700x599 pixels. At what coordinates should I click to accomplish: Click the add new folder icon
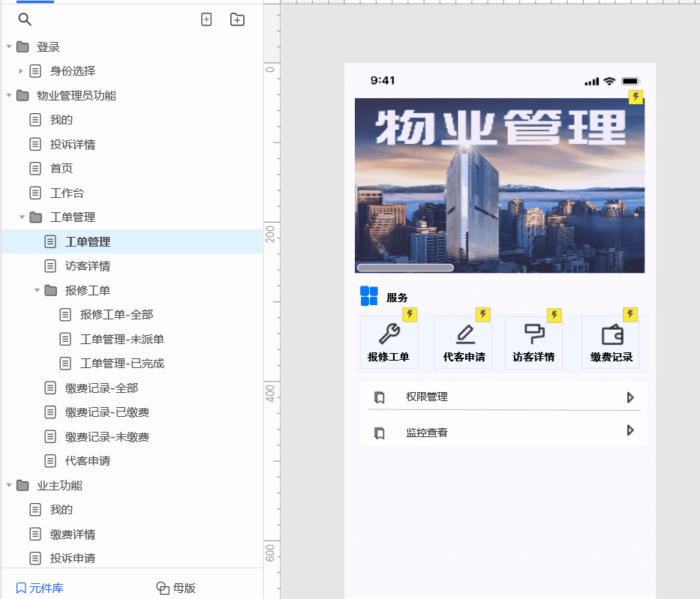tap(237, 19)
